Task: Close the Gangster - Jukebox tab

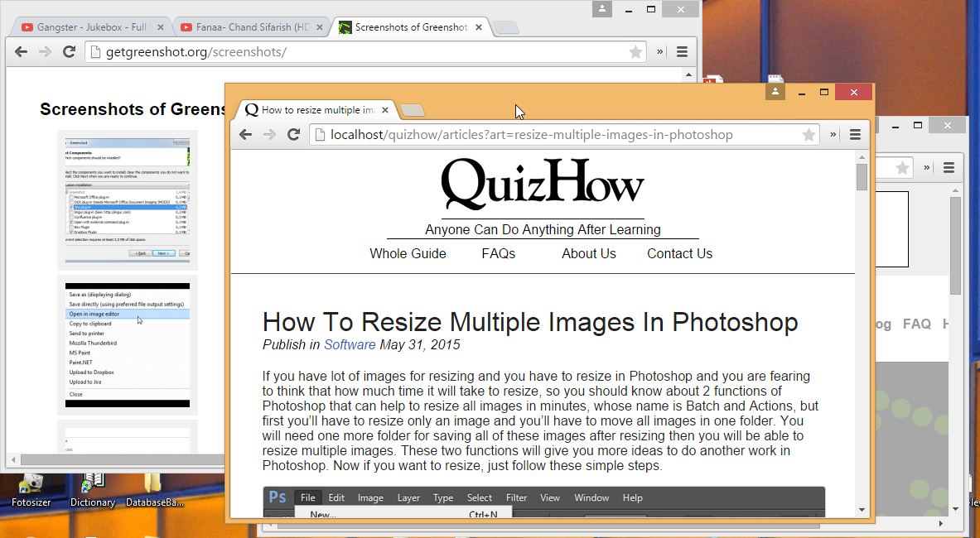Action: 161,27
